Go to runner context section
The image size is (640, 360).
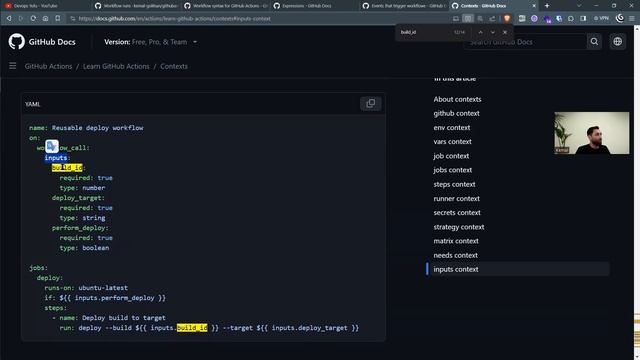456,199
